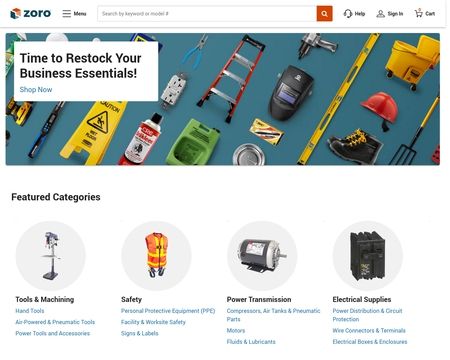Image resolution: width=450 pixels, height=360 pixels.
Task: Click Shop Now in the banner
Action: pos(36,89)
